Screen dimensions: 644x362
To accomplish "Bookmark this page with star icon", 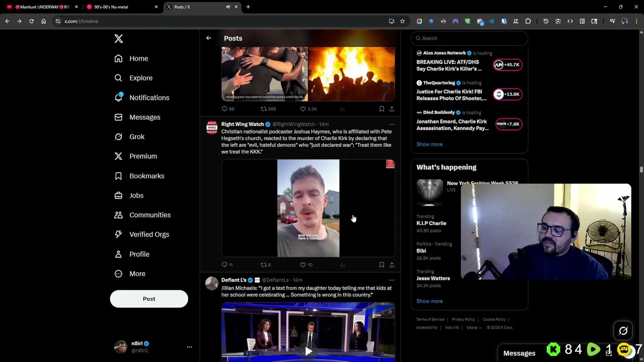I will tap(403, 21).
